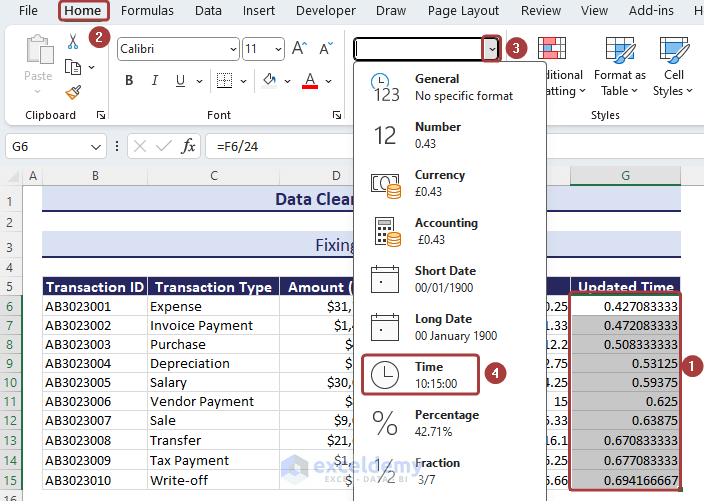The height and width of the screenshot is (501, 704).
Task: Select the Format Painter brush icon
Action: (x=73, y=92)
